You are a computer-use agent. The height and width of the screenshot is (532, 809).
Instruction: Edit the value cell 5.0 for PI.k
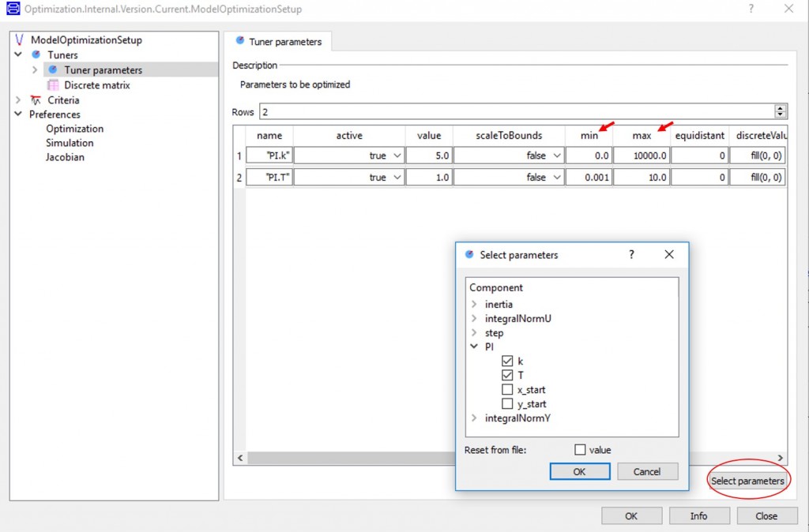pos(429,155)
